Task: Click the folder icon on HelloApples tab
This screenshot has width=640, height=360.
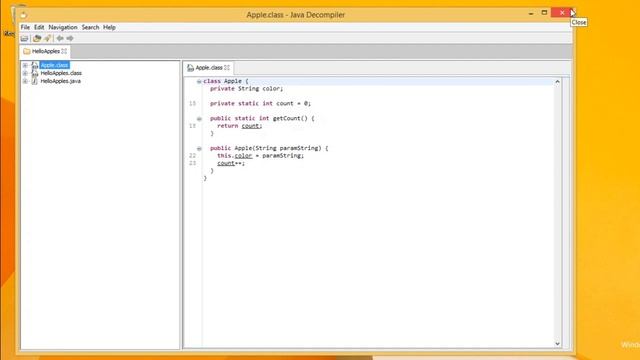Action: pyautogui.click(x=27, y=51)
